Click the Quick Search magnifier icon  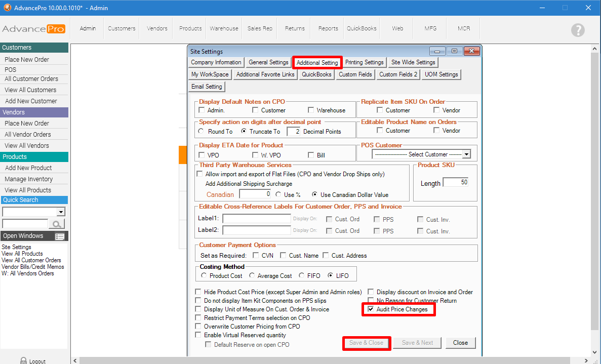click(57, 224)
